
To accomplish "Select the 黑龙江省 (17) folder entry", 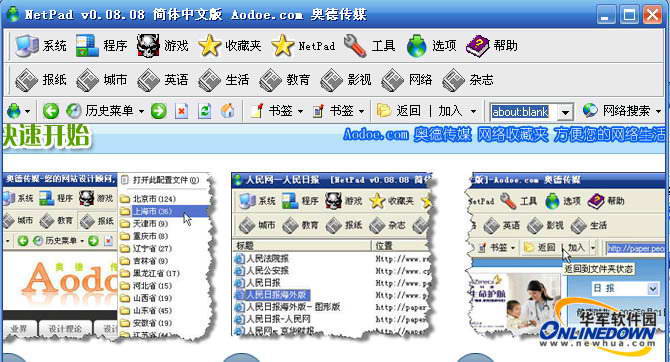I will pyautogui.click(x=150, y=273).
